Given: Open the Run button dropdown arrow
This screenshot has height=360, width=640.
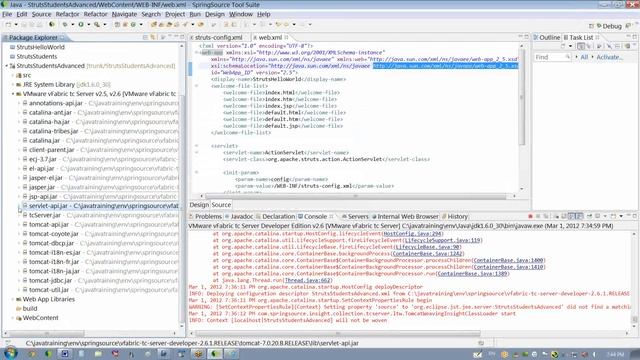Looking at the screenshot, I should coord(88,25).
